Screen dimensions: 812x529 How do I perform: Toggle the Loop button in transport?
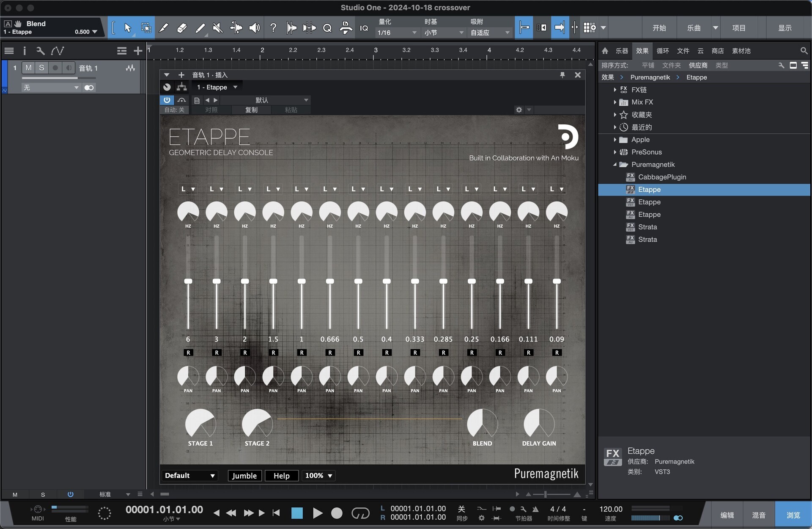pyautogui.click(x=360, y=513)
